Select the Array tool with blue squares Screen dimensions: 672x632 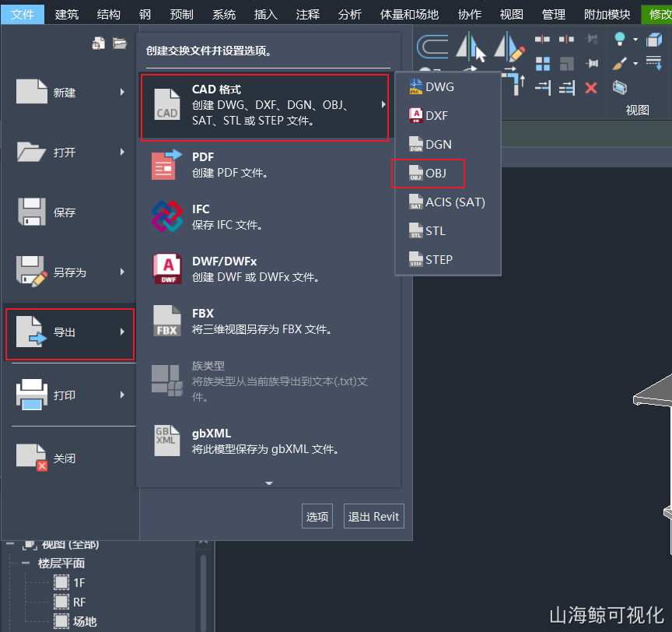pos(543,64)
